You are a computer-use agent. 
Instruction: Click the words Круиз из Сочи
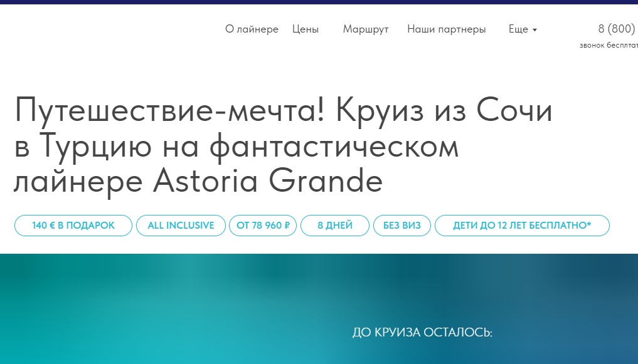point(444,112)
